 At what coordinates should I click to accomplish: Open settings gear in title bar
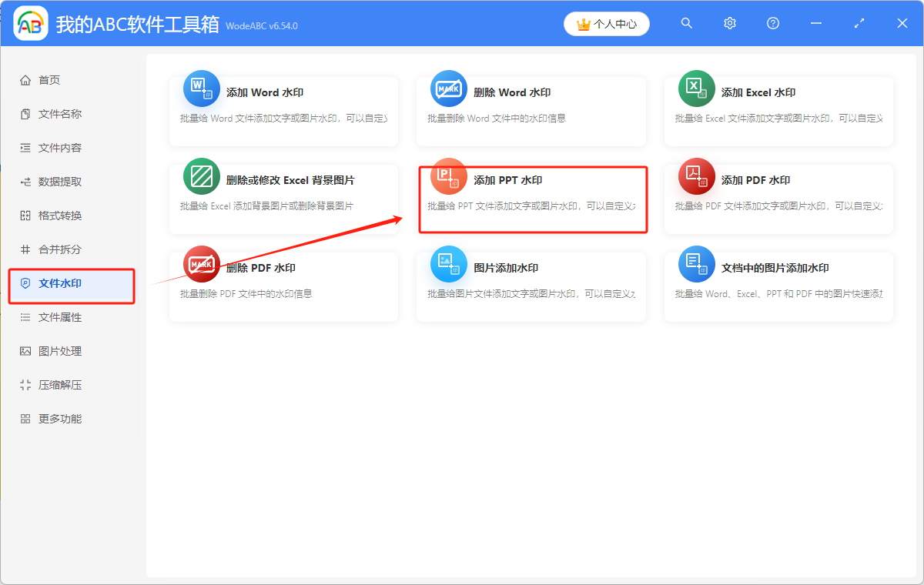coord(730,24)
